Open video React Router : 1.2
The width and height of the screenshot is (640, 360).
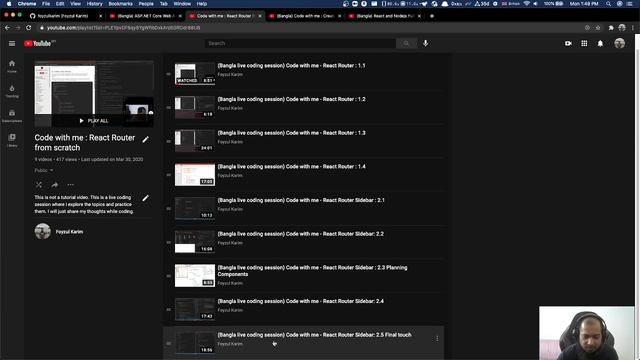[291, 99]
